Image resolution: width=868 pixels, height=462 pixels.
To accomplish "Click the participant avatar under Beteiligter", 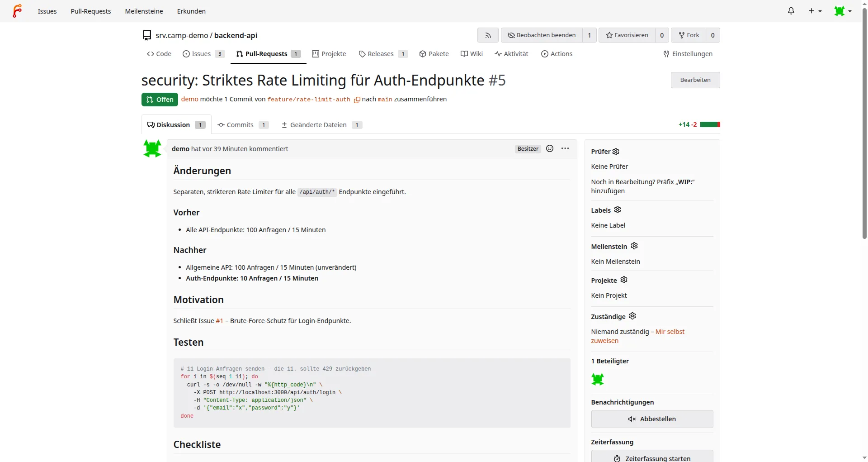I will click(598, 379).
